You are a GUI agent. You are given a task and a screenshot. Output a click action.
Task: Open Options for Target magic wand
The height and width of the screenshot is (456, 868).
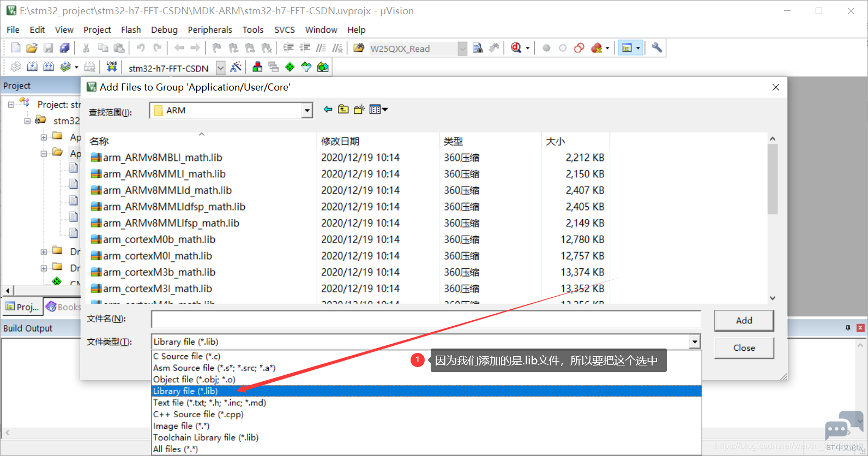click(236, 67)
